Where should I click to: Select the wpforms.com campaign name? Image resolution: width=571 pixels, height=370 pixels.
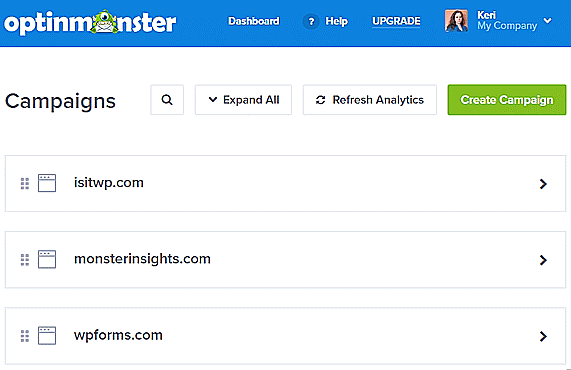tap(118, 335)
